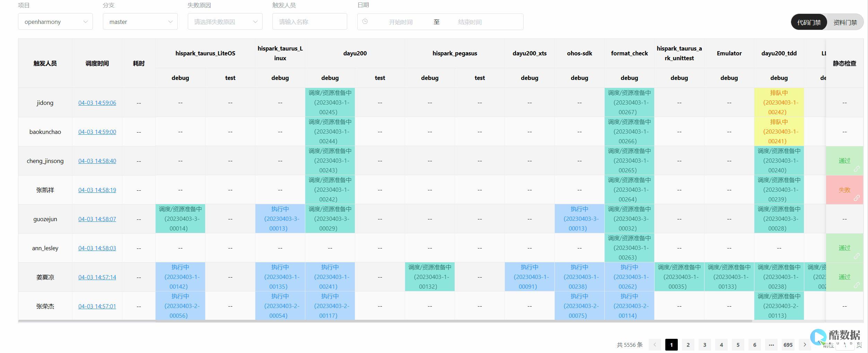Switch to 代码门禁 tab
The width and height of the screenshot is (868, 353).
pos(809,22)
